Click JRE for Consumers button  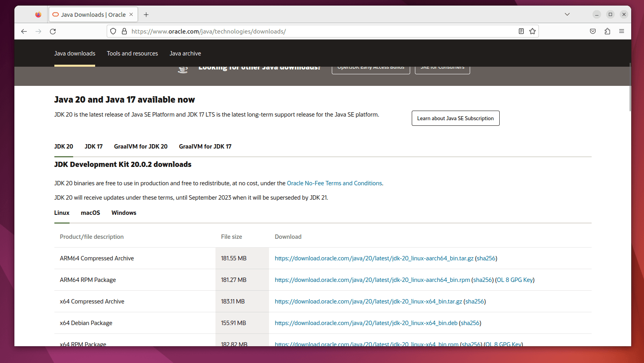(x=443, y=70)
